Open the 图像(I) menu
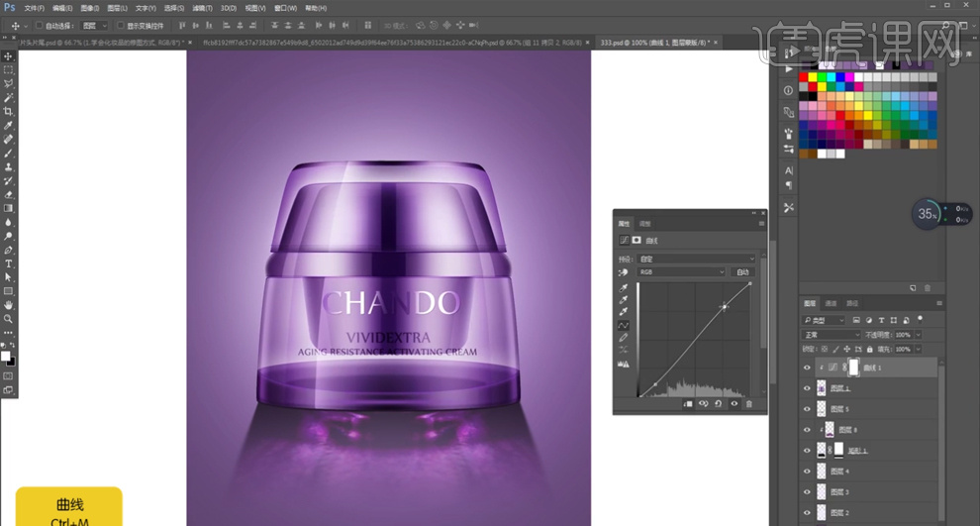980x526 pixels. (x=89, y=8)
